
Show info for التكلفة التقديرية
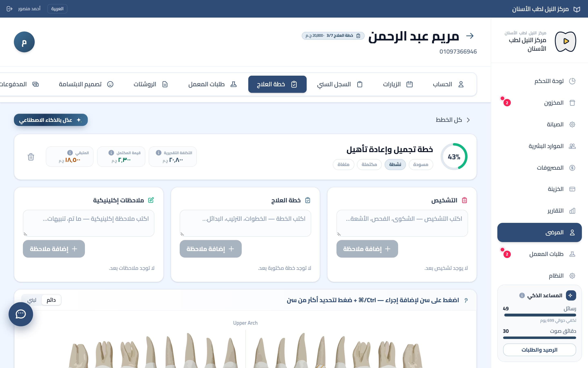point(158,153)
